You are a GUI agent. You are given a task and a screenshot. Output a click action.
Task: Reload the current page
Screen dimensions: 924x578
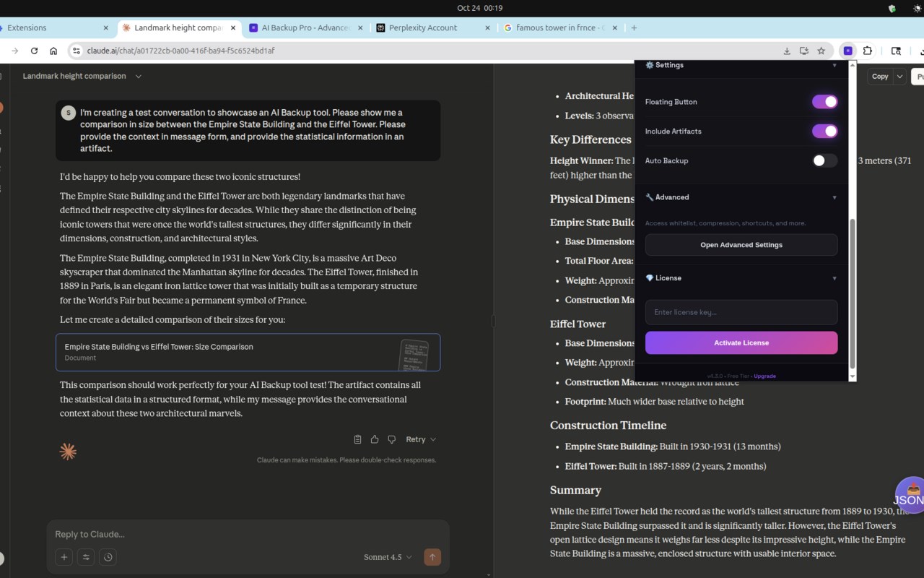coord(34,51)
